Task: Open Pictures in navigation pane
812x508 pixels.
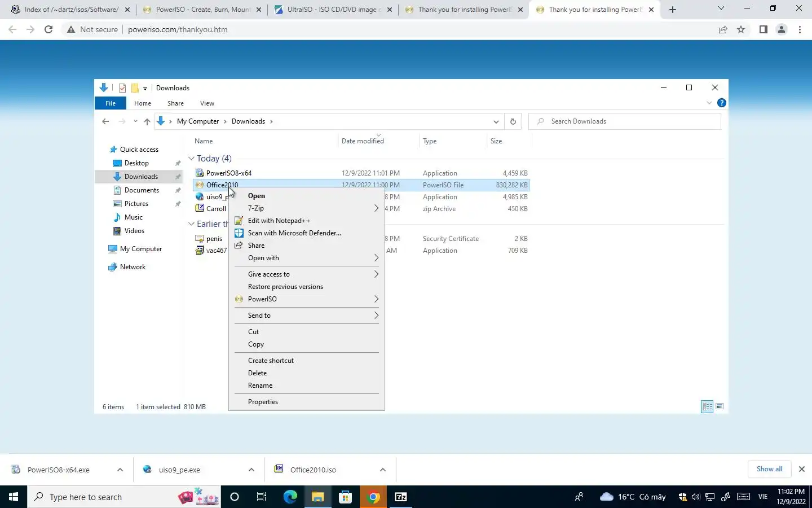Action: (x=136, y=204)
